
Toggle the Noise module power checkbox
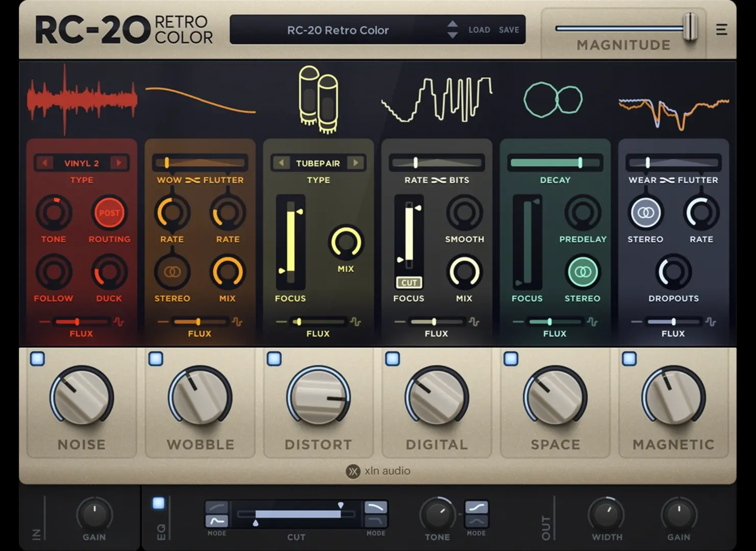tap(37, 359)
